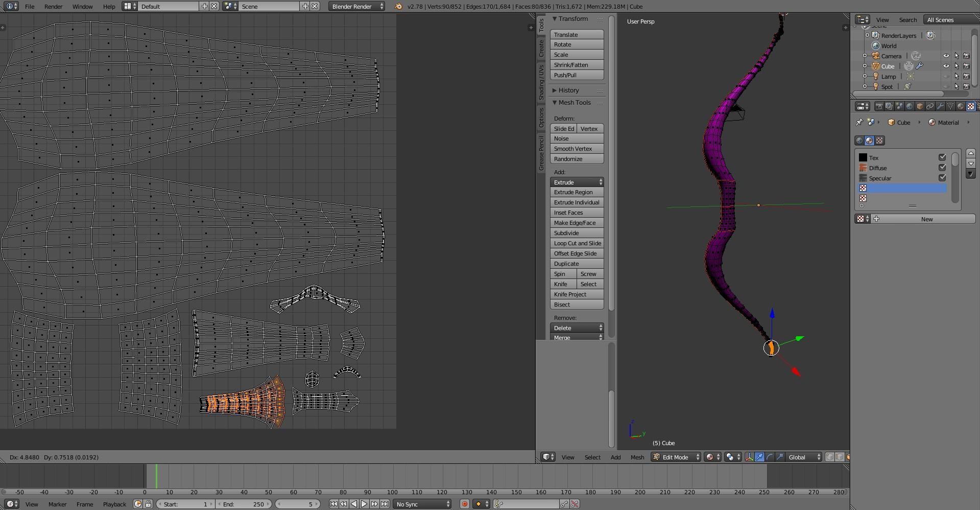The height and width of the screenshot is (510, 980).
Task: Click the record auto-keyframe button
Action: tap(465, 504)
